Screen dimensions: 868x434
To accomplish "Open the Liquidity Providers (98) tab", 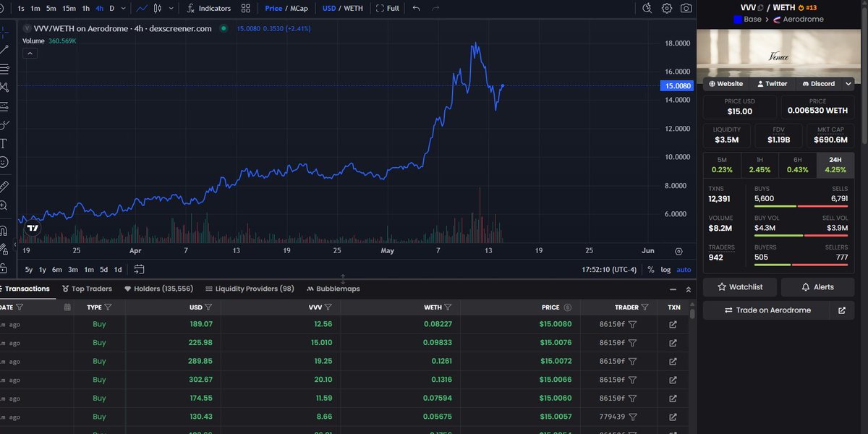I will point(250,289).
